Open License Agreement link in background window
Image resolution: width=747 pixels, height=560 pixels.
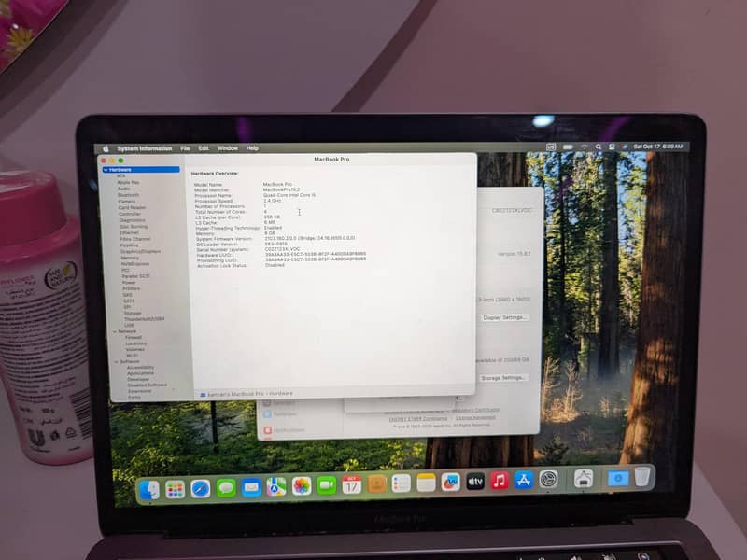pyautogui.click(x=475, y=417)
